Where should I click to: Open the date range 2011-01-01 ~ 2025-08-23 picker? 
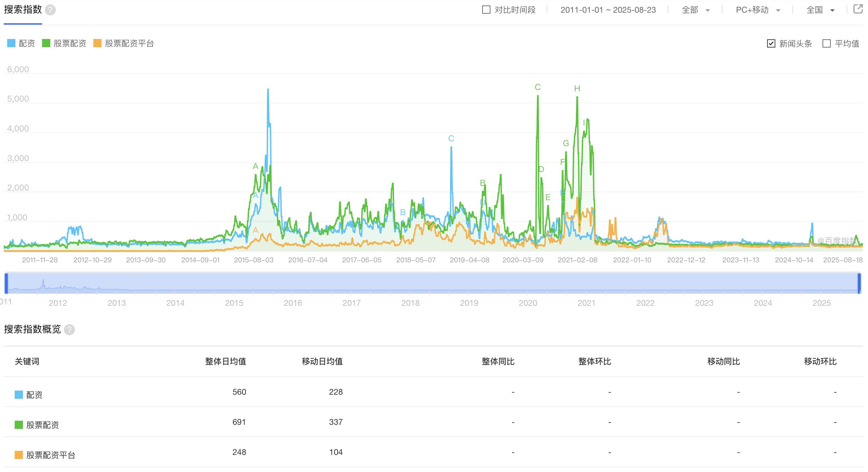608,10
